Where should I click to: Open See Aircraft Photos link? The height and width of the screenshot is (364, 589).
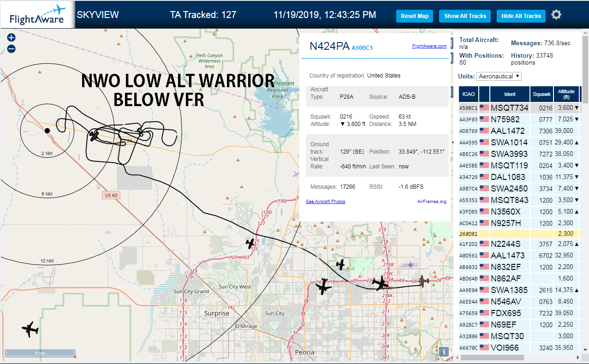(325, 201)
